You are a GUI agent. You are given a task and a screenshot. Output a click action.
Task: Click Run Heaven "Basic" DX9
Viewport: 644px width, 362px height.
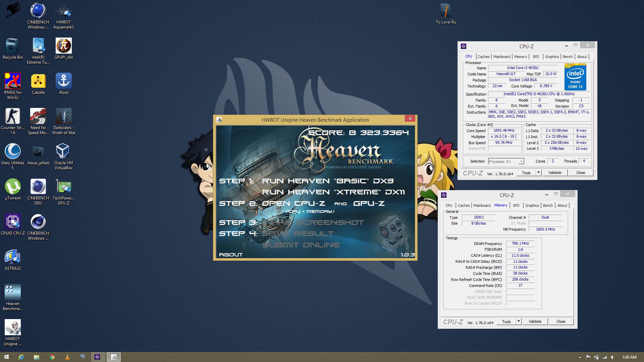tap(327, 181)
